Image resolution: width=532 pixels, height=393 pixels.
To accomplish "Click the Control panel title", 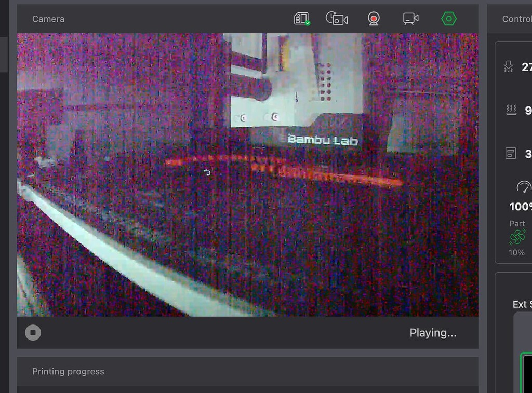I will [517, 19].
